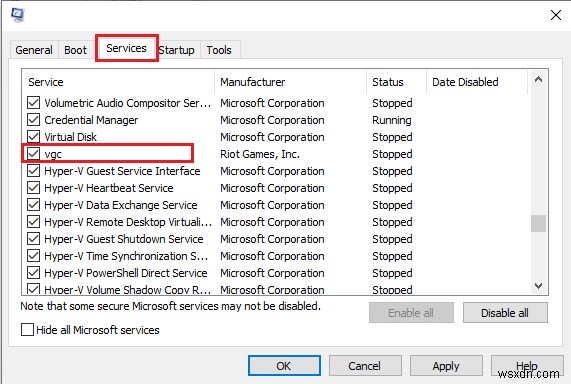Click the Disable all button
The width and height of the screenshot is (571, 384).
tap(505, 313)
